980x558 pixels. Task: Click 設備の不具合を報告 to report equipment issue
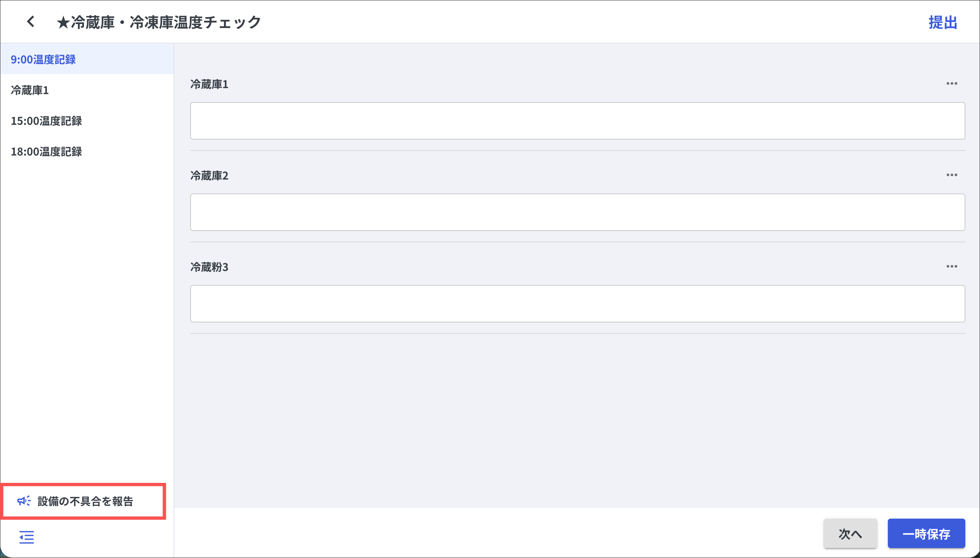pyautogui.click(x=85, y=501)
